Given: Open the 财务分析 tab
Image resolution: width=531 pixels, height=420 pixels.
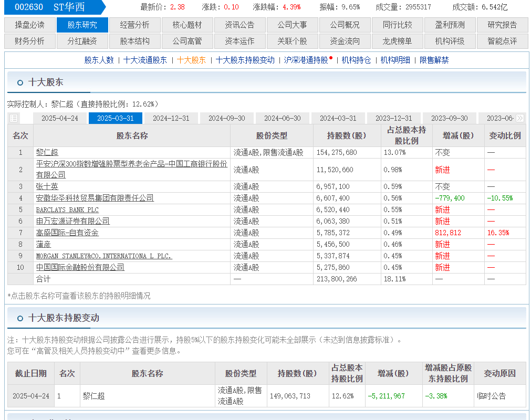Looking at the screenshot, I should tap(30, 41).
